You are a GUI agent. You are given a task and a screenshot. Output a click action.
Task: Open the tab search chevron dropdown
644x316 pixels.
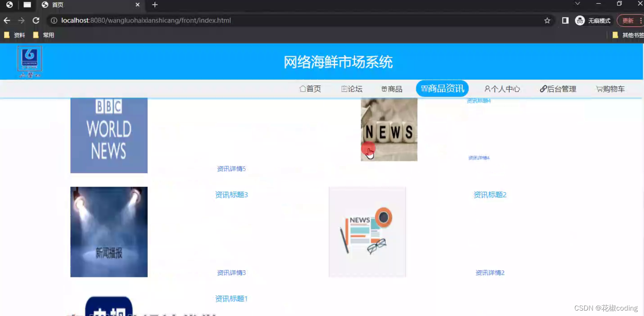tap(577, 5)
